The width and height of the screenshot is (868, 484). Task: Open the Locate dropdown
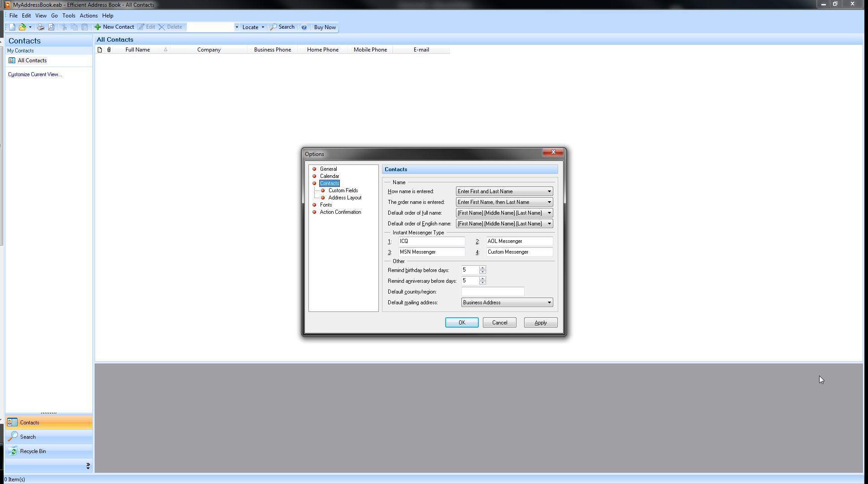253,27
